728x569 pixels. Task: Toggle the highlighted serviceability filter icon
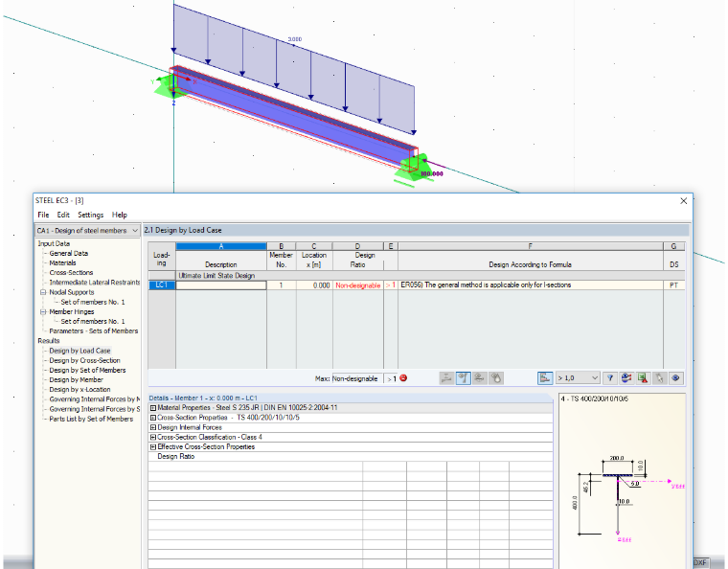[x=463, y=378]
